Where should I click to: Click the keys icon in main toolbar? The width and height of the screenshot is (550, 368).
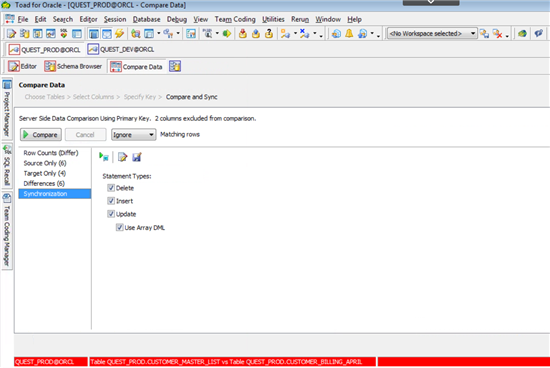click(168, 34)
